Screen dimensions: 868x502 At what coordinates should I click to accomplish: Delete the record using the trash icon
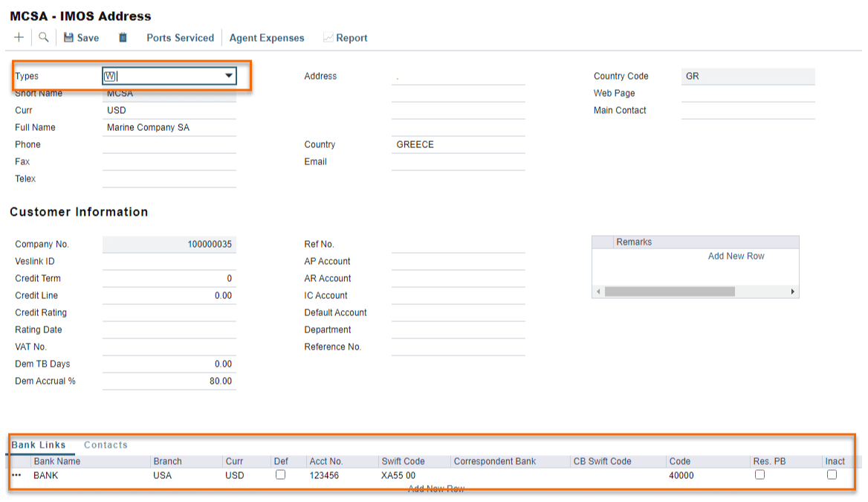click(x=123, y=38)
